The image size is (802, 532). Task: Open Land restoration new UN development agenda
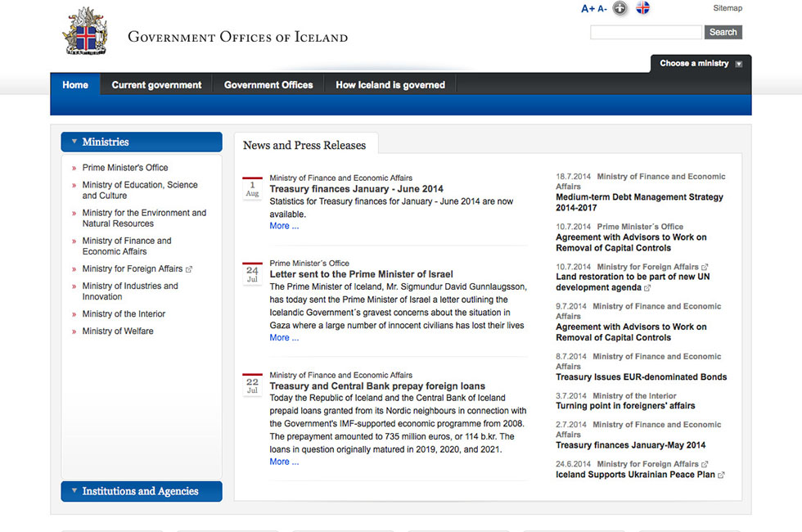pos(633,282)
